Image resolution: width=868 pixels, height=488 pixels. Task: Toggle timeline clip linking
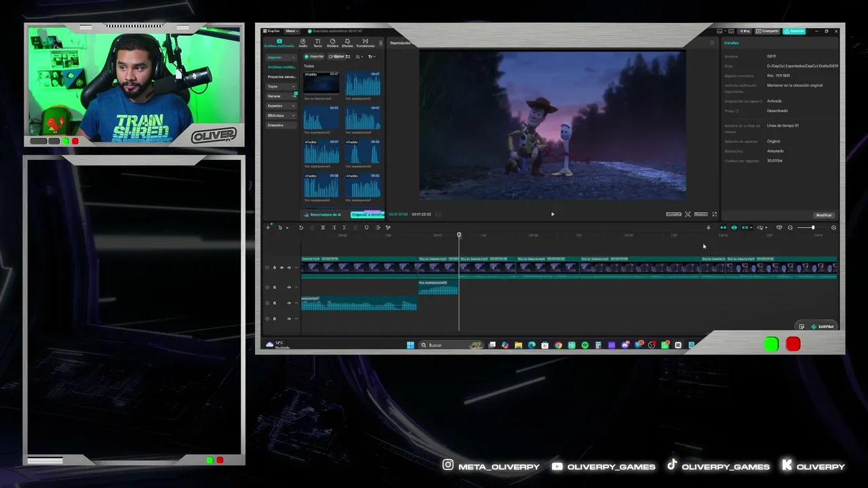746,228
